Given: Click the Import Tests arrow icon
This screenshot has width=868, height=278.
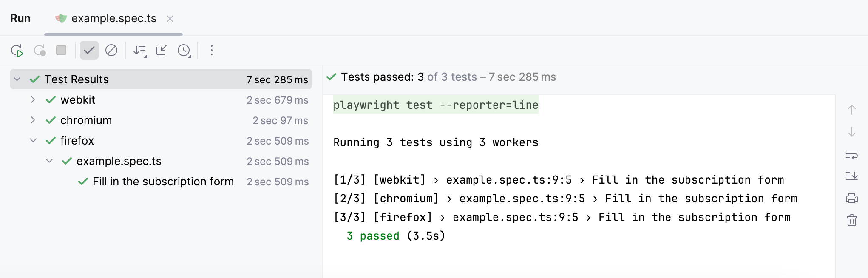Looking at the screenshot, I should 162,51.
